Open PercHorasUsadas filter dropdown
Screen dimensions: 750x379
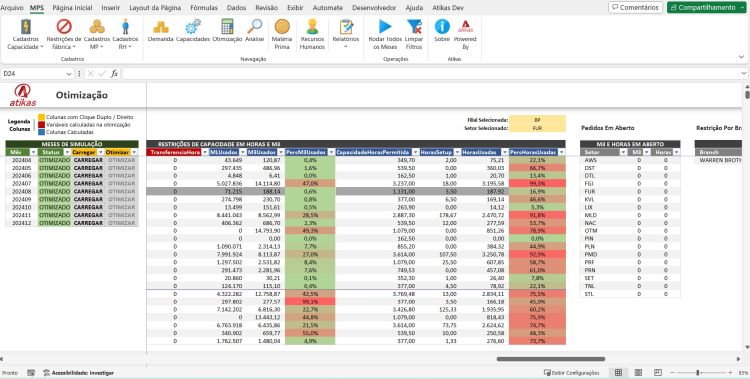point(561,152)
